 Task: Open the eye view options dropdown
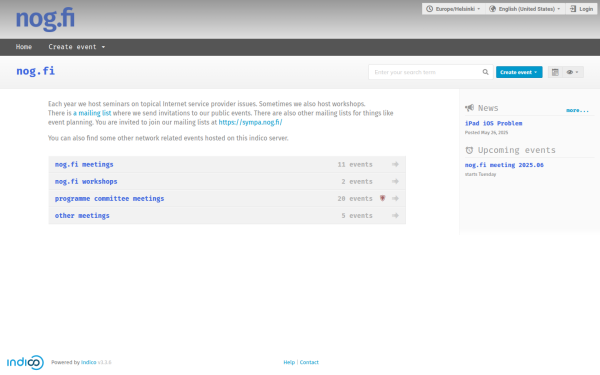(x=573, y=72)
